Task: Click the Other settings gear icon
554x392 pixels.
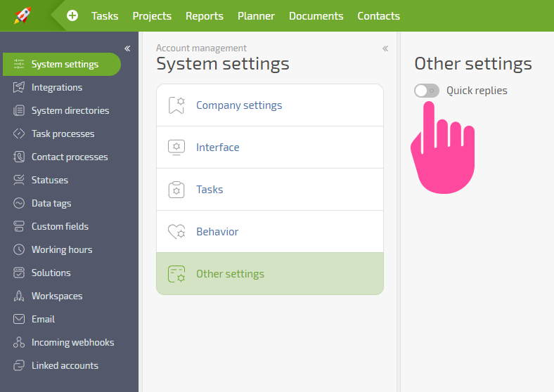Action: pyautogui.click(x=176, y=274)
